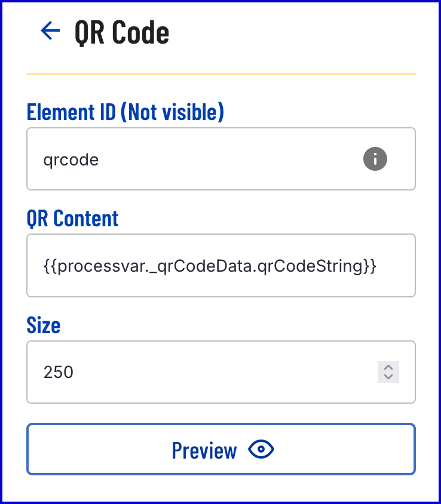The image size is (441, 504).
Task: Go back using the left arrow icon
Action: [50, 31]
